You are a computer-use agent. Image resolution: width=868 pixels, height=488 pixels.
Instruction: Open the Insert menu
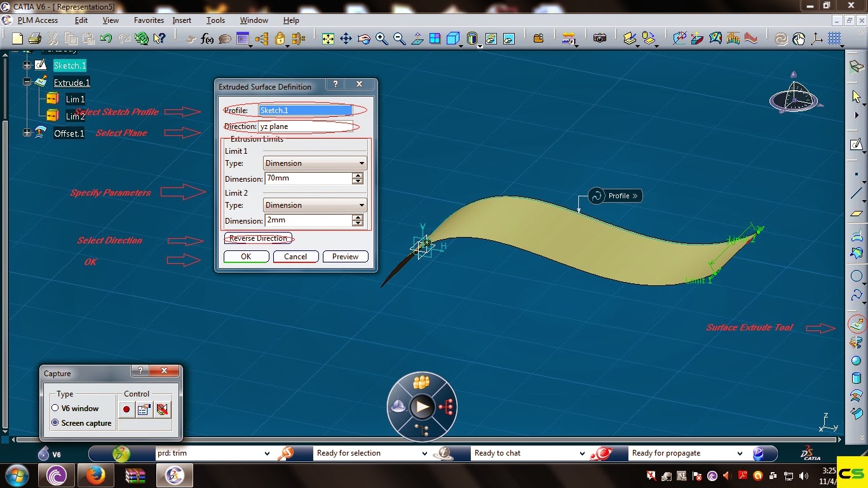coord(182,20)
